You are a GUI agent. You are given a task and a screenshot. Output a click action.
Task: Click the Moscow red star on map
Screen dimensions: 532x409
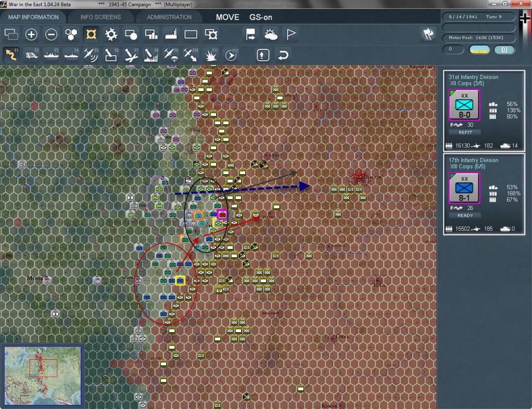click(358, 177)
